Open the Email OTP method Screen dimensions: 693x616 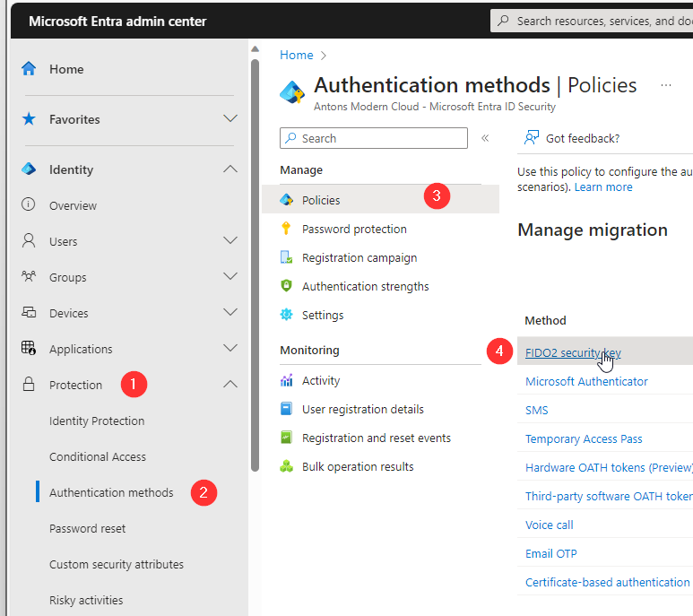(x=550, y=554)
